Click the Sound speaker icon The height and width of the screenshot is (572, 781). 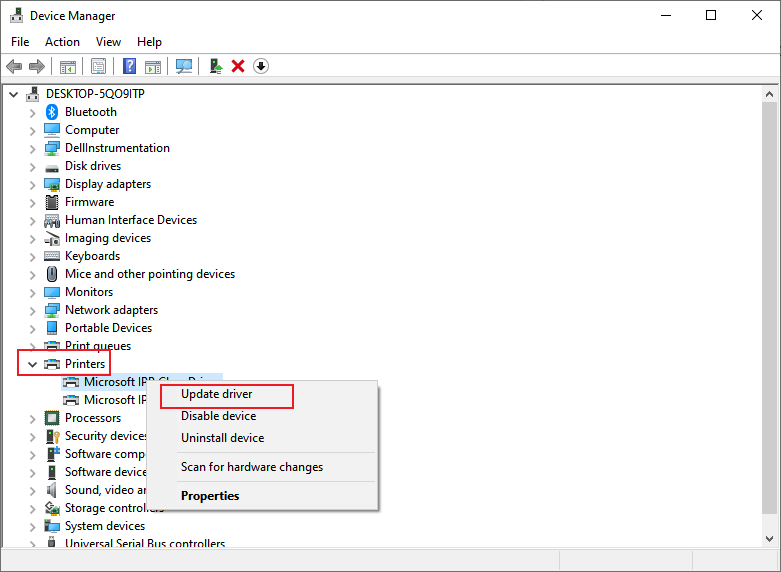(52, 490)
